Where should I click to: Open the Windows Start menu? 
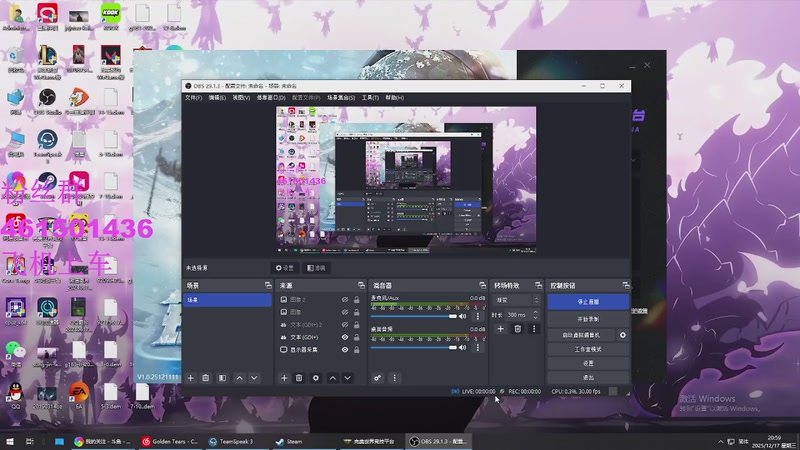pyautogui.click(x=10, y=441)
